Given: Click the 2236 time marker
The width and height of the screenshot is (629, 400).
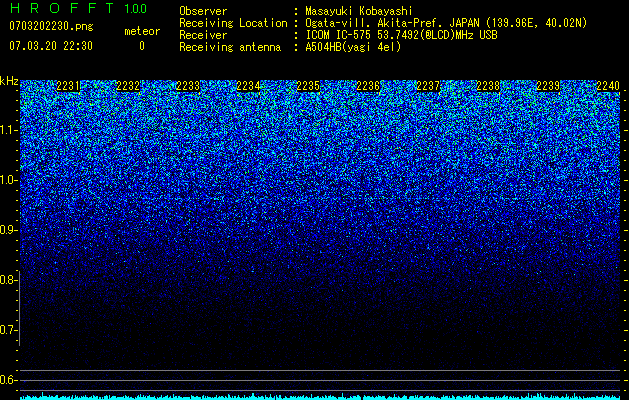Looking at the screenshot, I should tap(368, 86).
